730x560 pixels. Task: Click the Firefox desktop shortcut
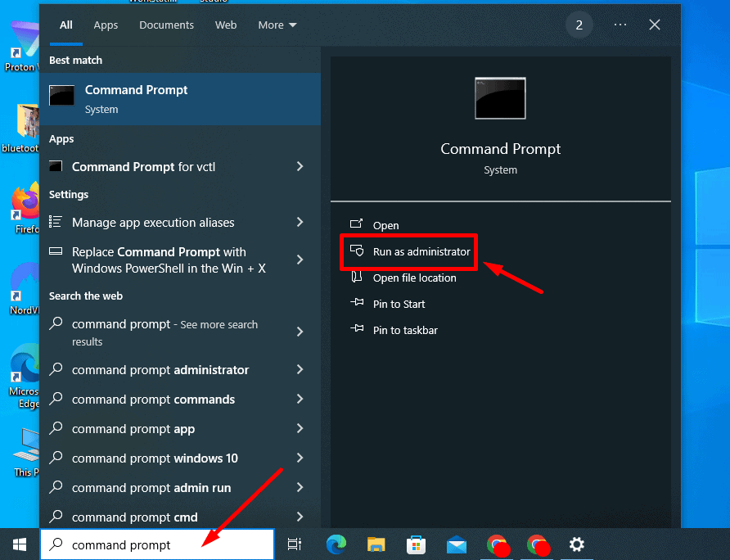click(25, 208)
